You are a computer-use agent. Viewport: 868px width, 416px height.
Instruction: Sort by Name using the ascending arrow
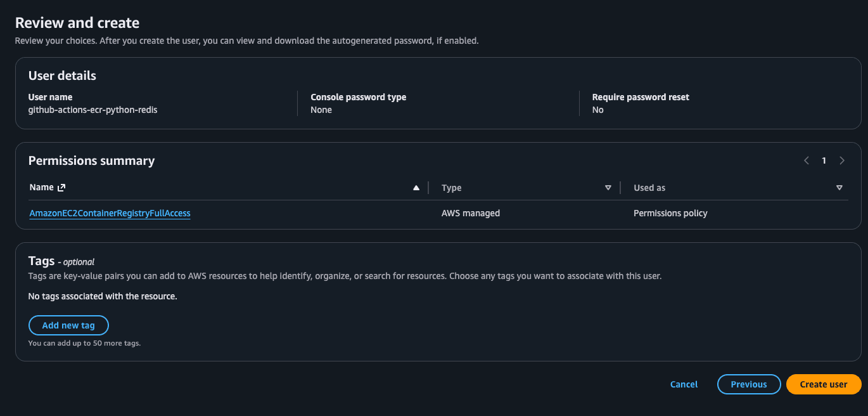coord(416,188)
